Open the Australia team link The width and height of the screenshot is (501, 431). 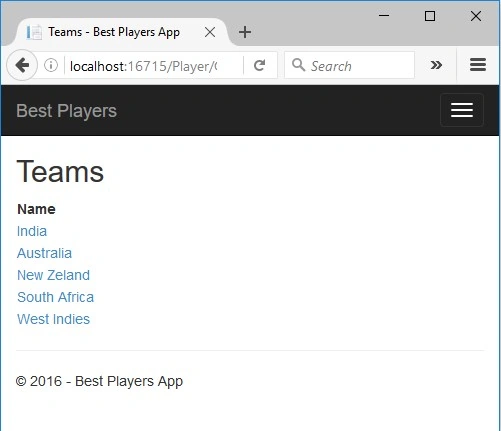click(44, 253)
